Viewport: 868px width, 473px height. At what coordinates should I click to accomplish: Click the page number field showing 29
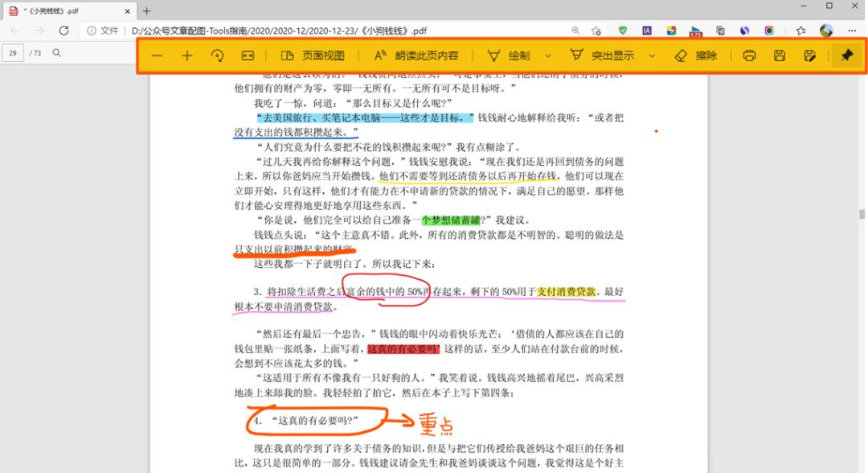[12, 53]
